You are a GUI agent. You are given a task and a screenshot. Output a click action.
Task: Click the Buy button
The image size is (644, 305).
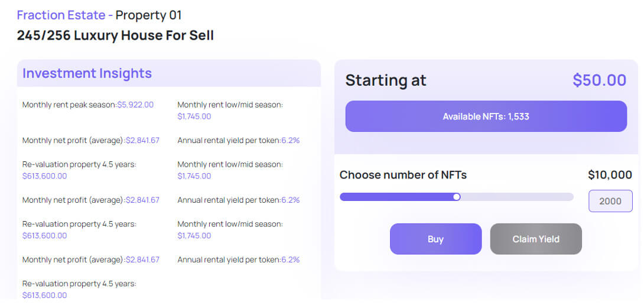click(435, 239)
